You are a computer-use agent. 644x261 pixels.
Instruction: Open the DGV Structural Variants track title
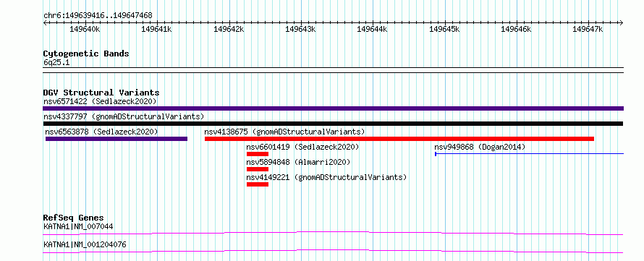101,93
